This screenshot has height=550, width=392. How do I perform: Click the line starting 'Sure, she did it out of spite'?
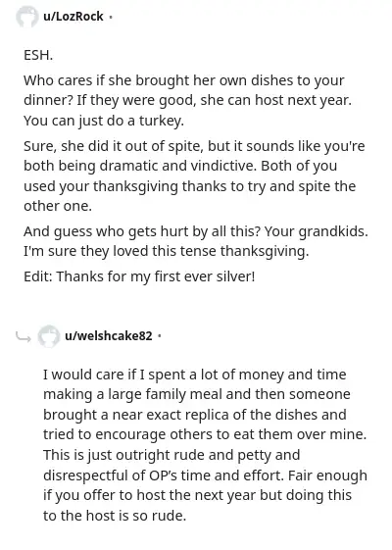[194, 146]
